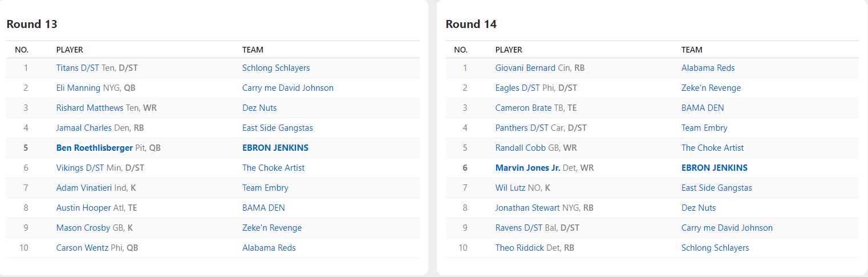This screenshot has height=277, width=868.
Task: Open Schlong Schlayers team in Round 13
Action: [276, 68]
